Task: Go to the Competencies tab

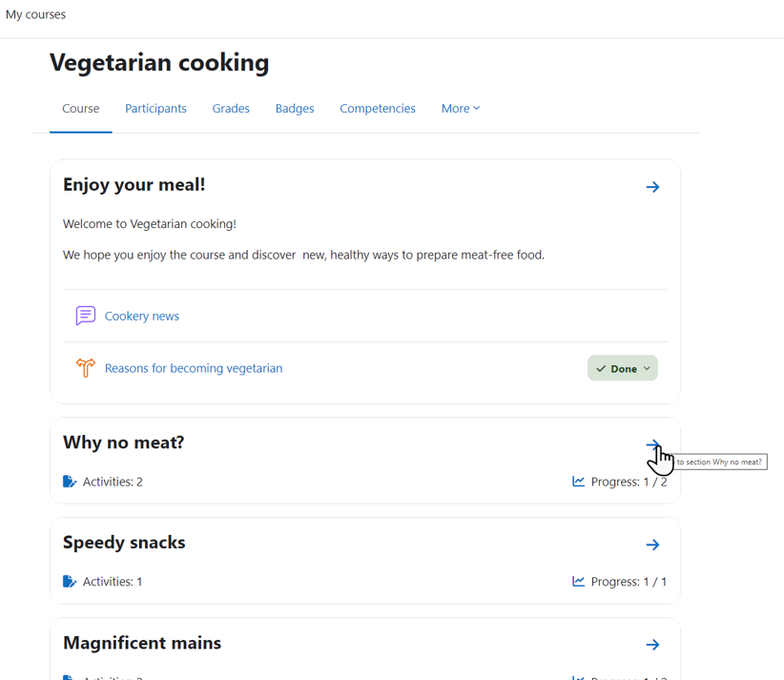Action: tap(378, 109)
